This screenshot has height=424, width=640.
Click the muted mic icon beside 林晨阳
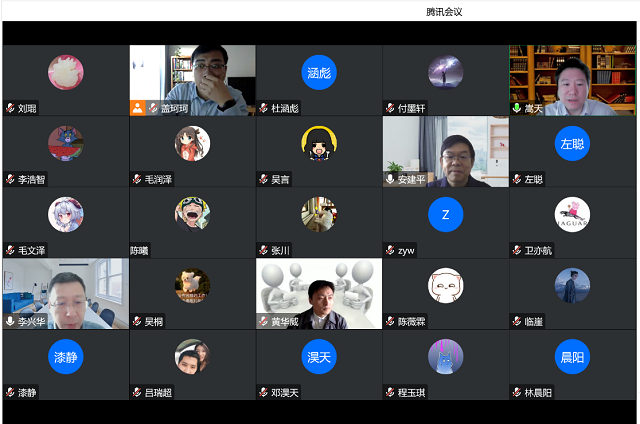[517, 393]
